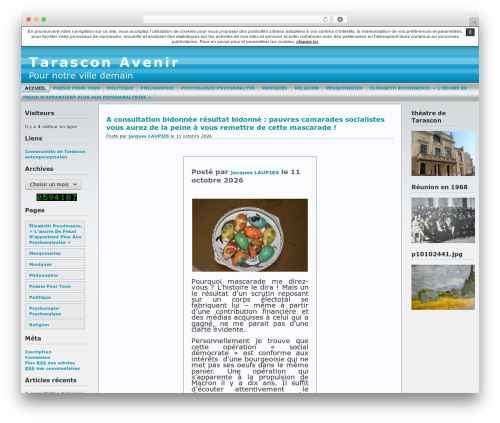Click the 'Pour notre ville demain' tagline
Viewport: 500px width, 423px height.
click(x=81, y=76)
